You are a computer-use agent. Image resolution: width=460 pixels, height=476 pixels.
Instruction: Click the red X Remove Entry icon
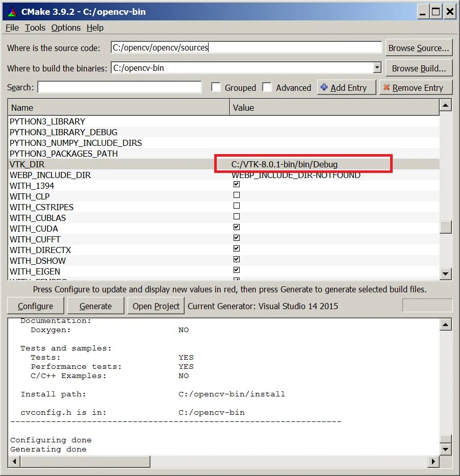(386, 87)
